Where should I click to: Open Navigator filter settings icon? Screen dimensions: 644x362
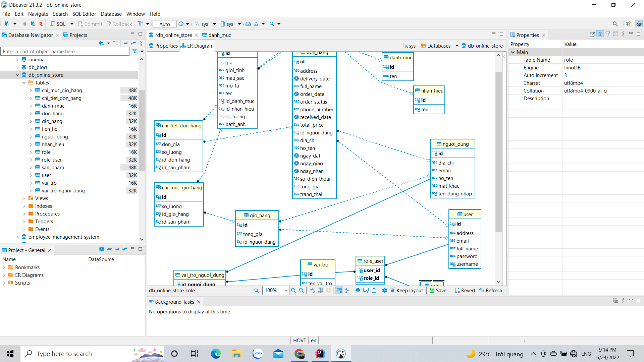135,51
